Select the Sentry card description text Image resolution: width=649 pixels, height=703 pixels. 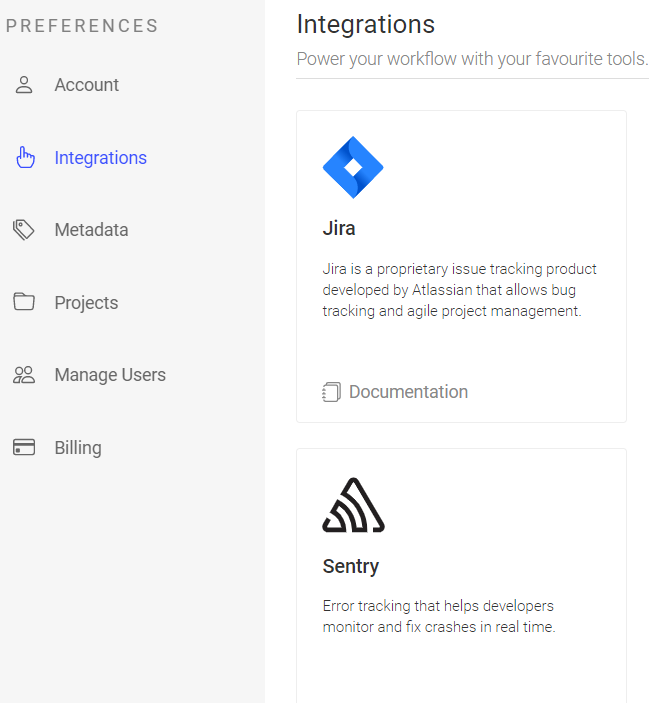click(439, 616)
